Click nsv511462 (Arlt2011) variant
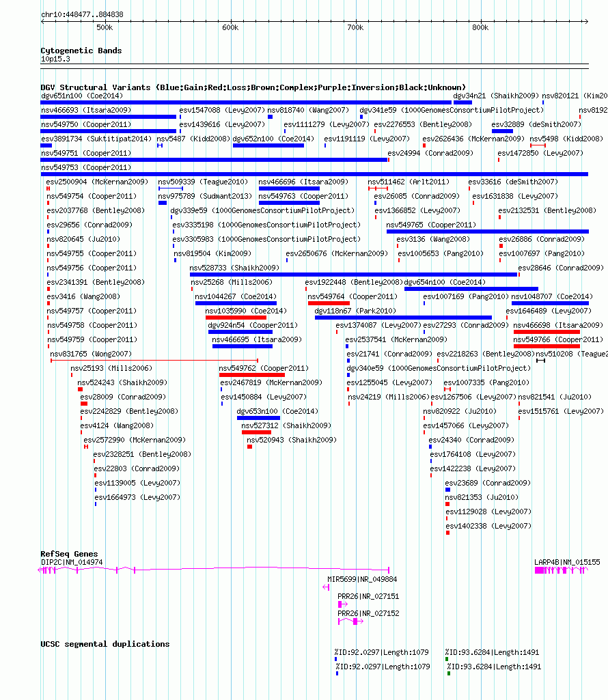Screen dimensions: 608x700 pos(378,188)
